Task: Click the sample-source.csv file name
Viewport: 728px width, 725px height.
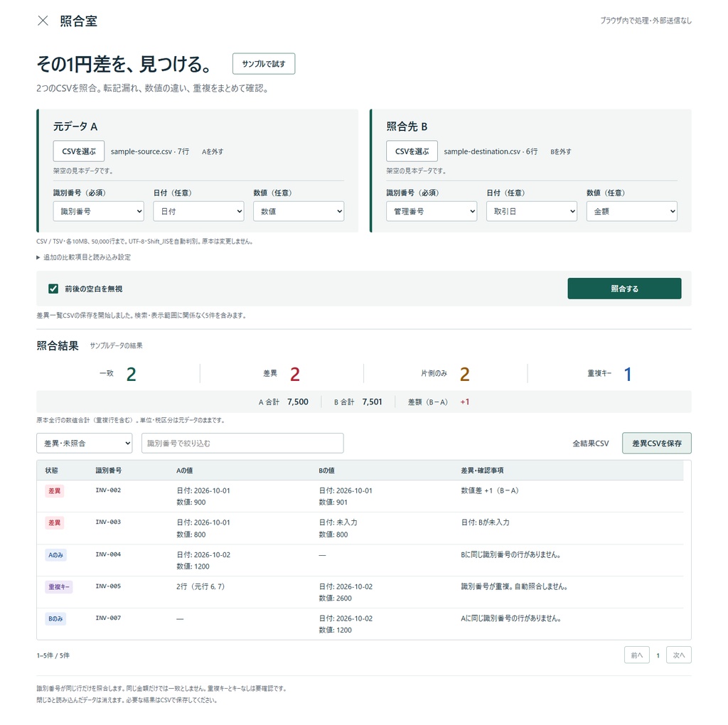Action: [x=141, y=152]
